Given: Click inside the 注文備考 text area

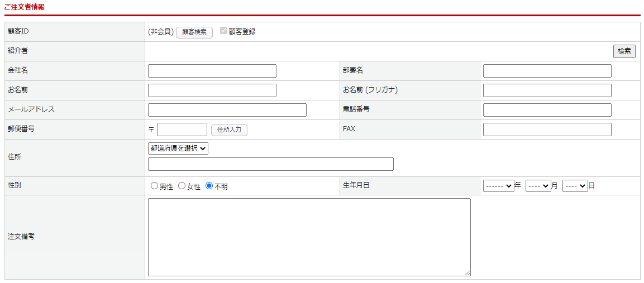Looking at the screenshot, I should click(x=309, y=237).
